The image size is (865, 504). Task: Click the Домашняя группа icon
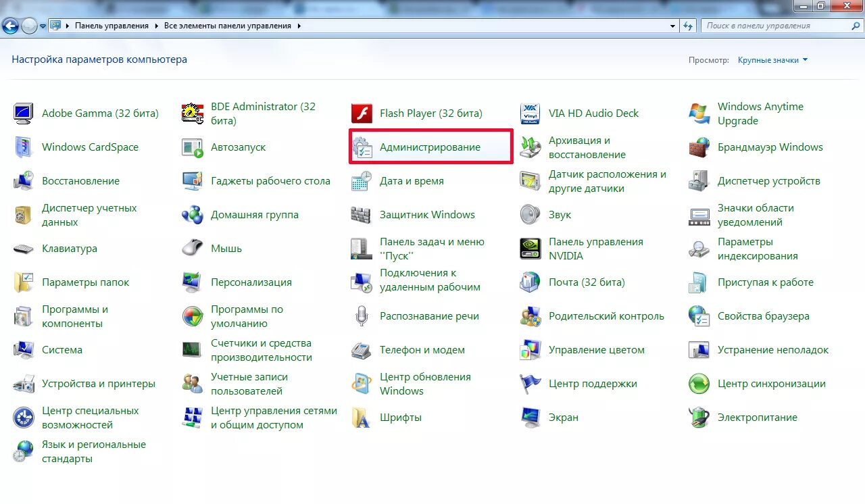point(193,215)
